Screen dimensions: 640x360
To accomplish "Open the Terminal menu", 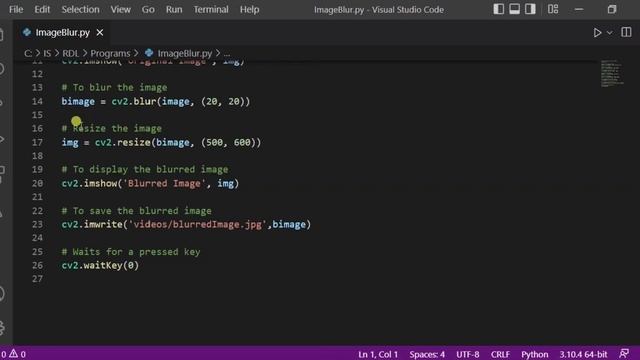I will [211, 9].
